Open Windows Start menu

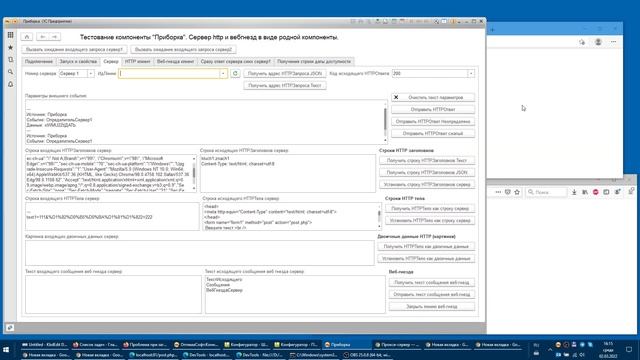coord(6,350)
